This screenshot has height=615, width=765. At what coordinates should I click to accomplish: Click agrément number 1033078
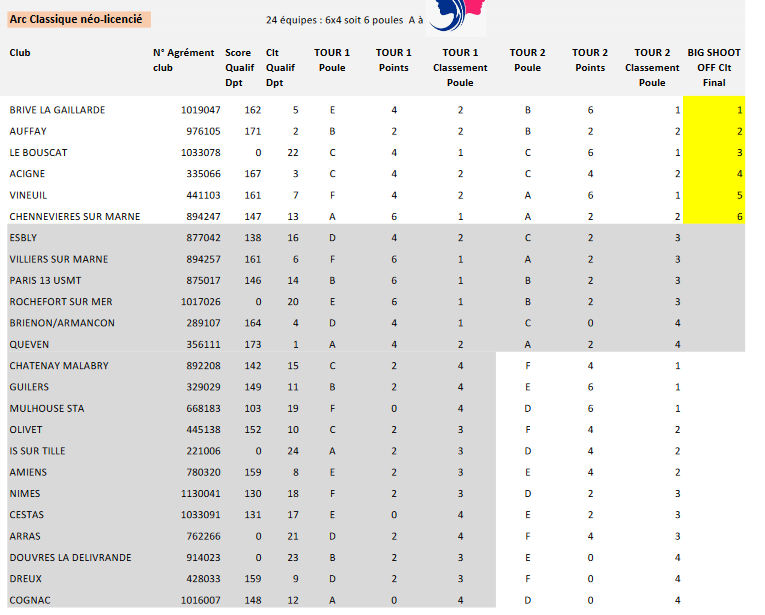coord(201,153)
